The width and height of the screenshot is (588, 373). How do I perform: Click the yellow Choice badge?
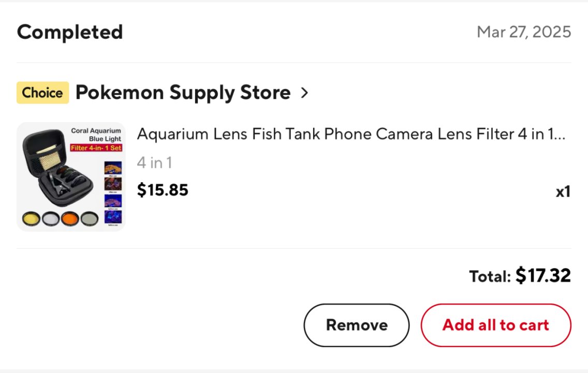coord(42,93)
